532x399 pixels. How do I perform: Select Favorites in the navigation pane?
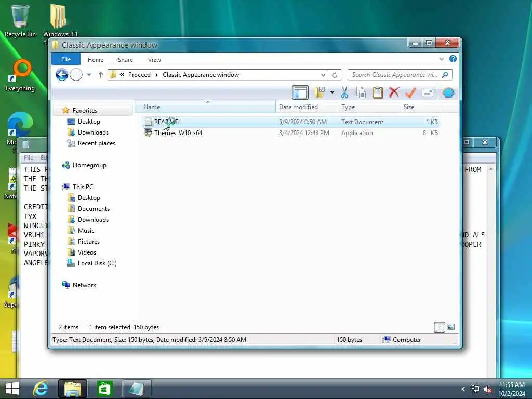85,111
